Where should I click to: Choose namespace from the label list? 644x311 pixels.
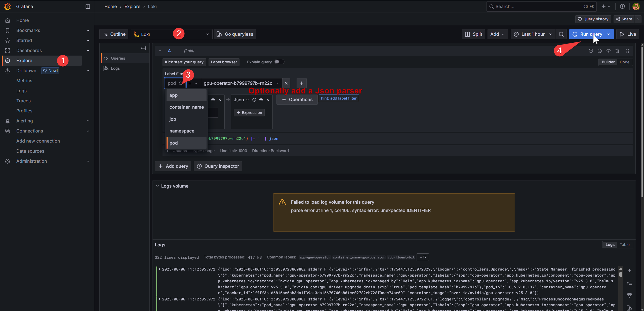186,131
